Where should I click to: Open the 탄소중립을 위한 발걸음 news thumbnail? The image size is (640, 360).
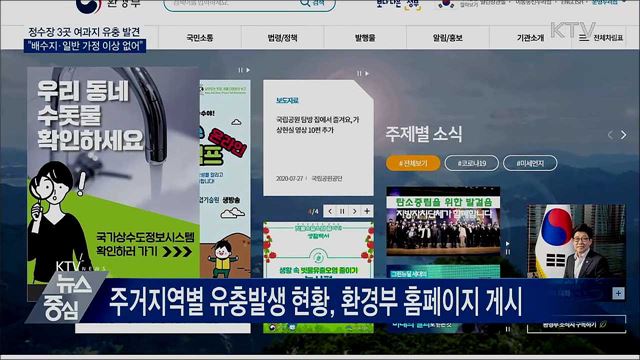pos(443,221)
